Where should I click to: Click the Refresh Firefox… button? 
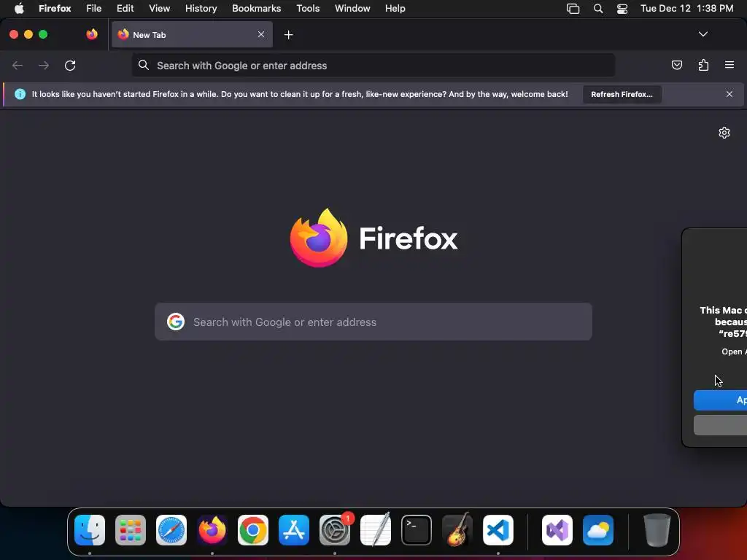tap(622, 94)
